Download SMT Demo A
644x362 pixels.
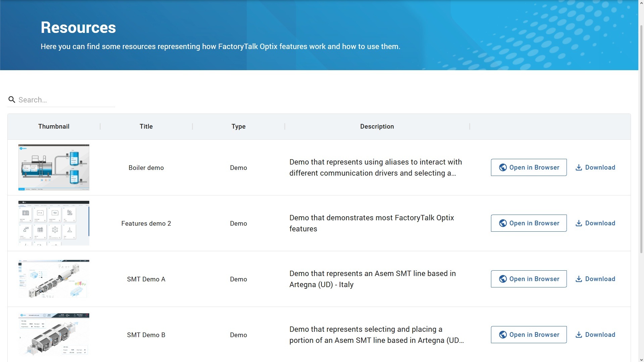point(595,279)
